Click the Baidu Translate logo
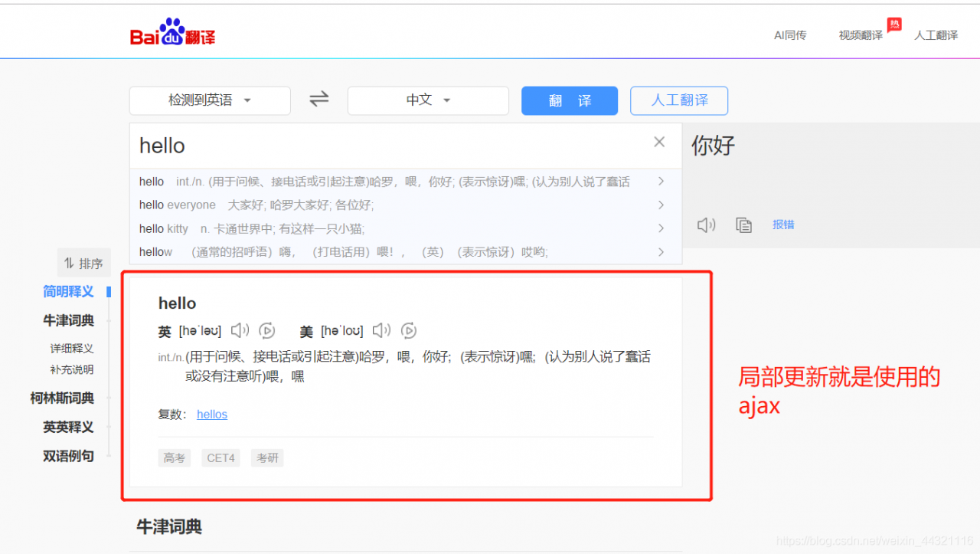The width and height of the screenshot is (980, 554). pos(171,31)
